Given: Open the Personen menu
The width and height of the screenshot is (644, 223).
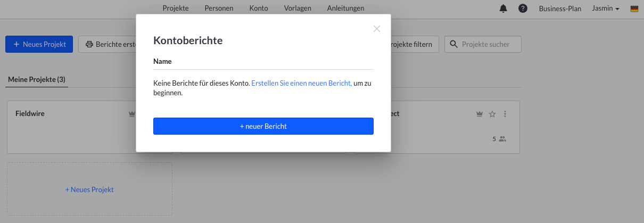Looking at the screenshot, I should [219, 8].
